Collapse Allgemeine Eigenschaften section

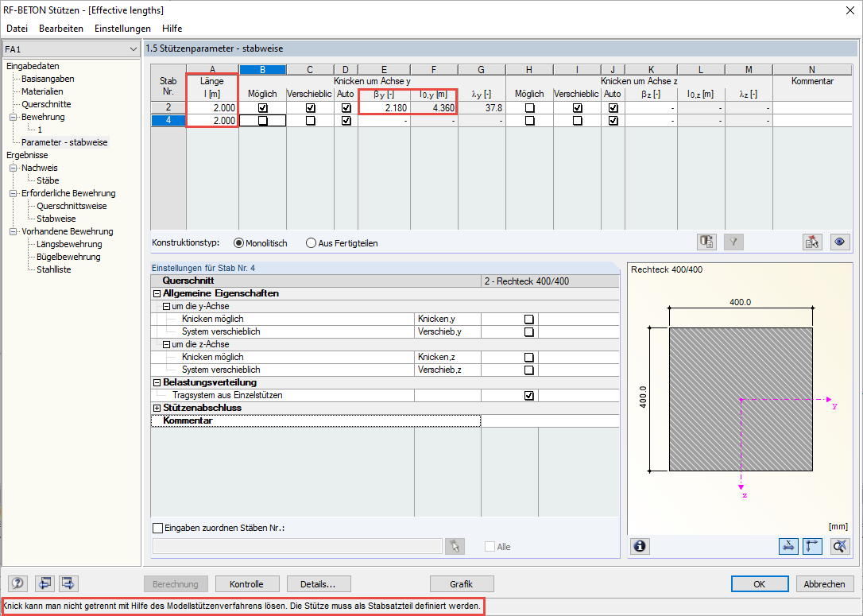[x=157, y=294]
